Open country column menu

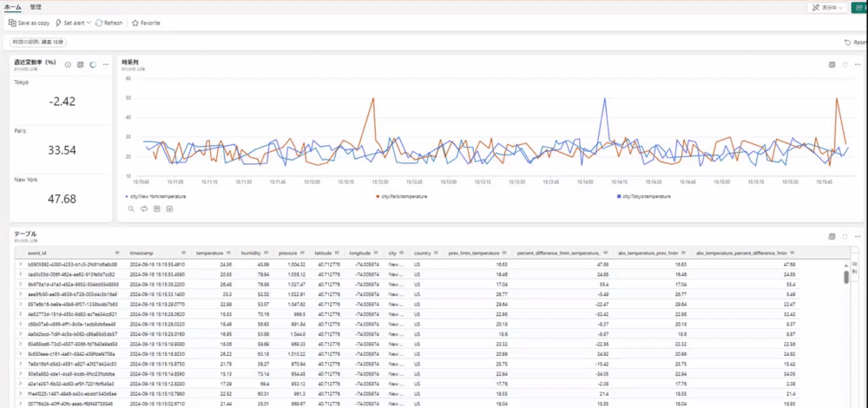(x=436, y=253)
